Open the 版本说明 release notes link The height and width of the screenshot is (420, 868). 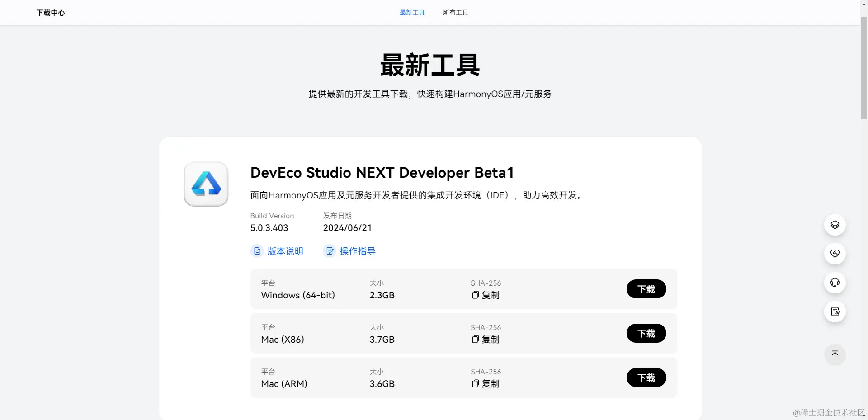(285, 251)
